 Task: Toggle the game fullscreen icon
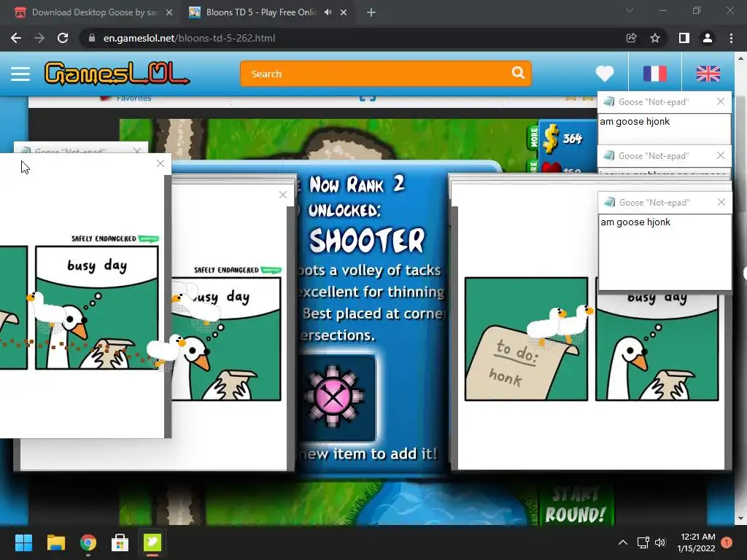[368, 98]
